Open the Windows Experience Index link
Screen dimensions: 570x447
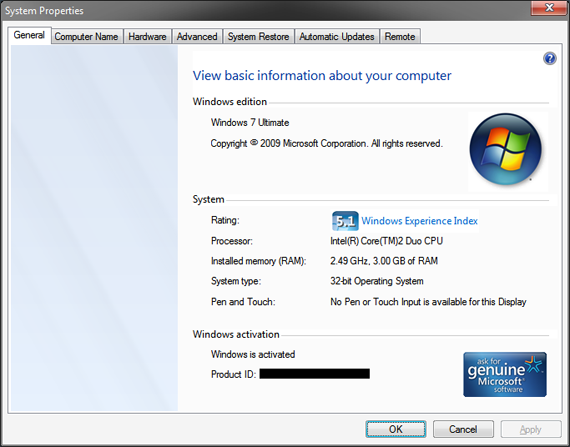tap(420, 221)
